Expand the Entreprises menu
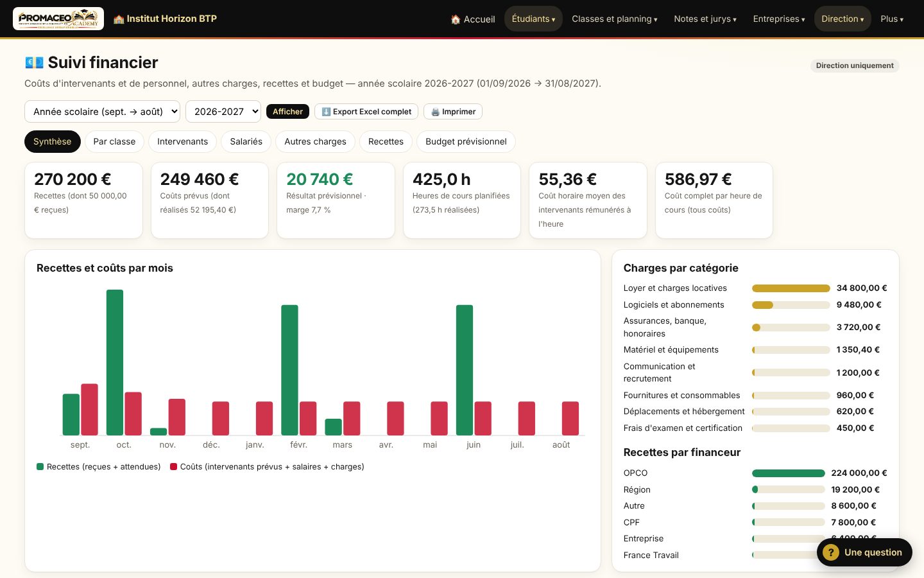924x578 pixels. point(779,19)
